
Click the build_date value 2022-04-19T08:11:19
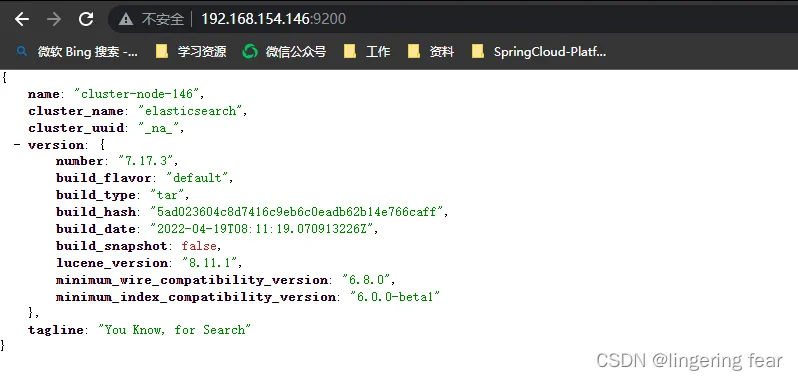(x=262, y=229)
